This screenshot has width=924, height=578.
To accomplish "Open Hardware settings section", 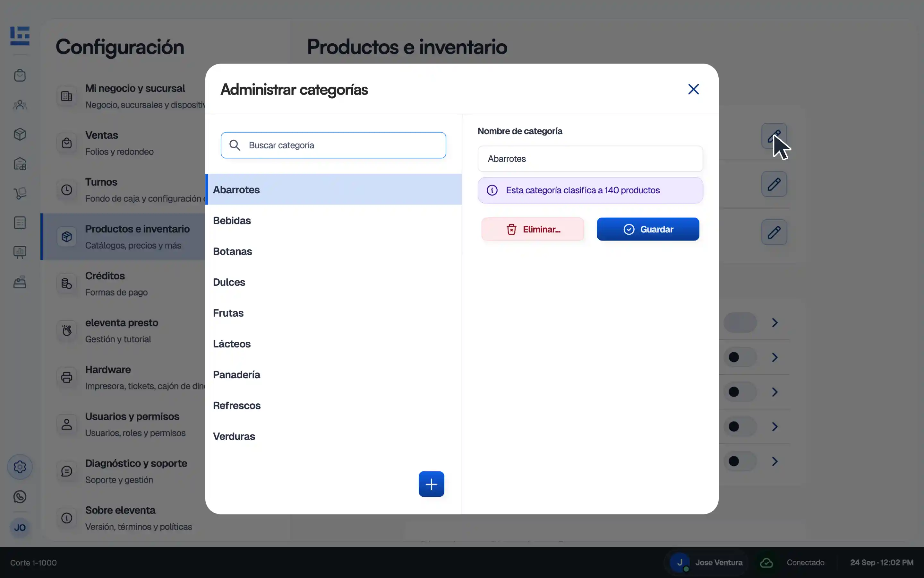I will point(123,377).
